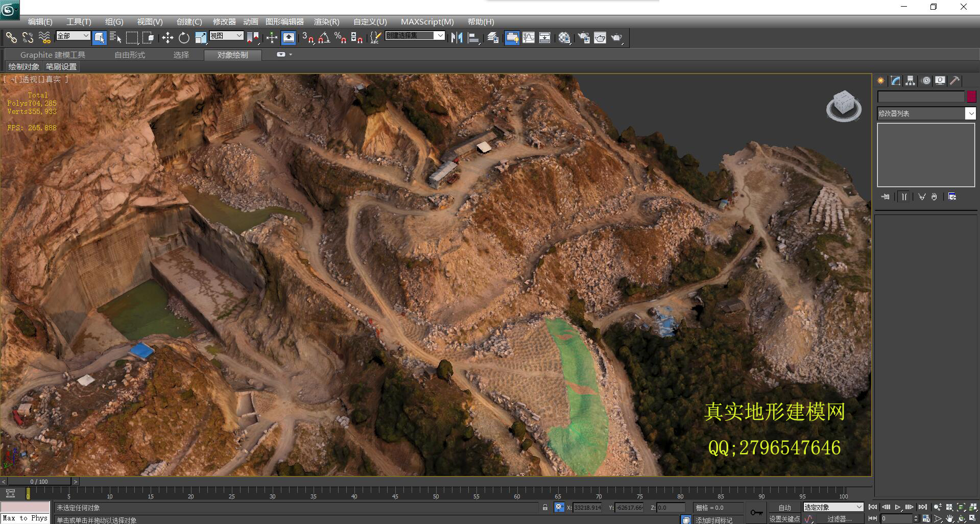Open the Create command panel tab
Viewport: 980px width, 524px height.
(x=881, y=81)
